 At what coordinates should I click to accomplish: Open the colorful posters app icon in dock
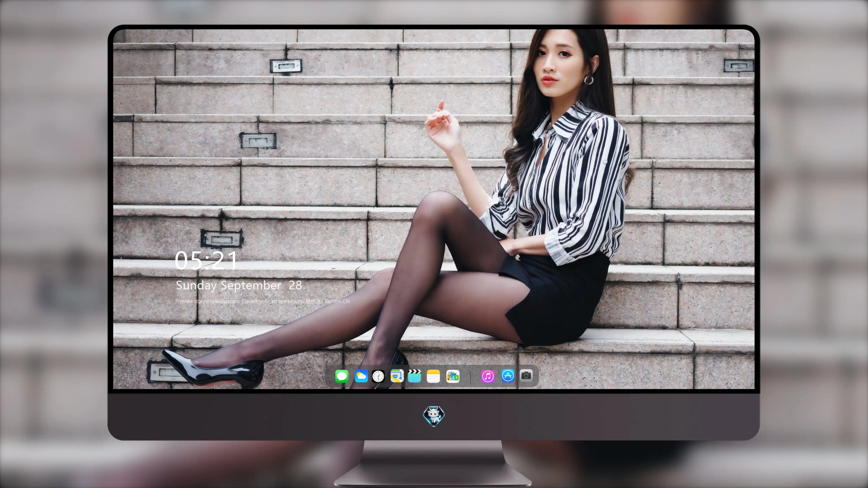(x=453, y=376)
